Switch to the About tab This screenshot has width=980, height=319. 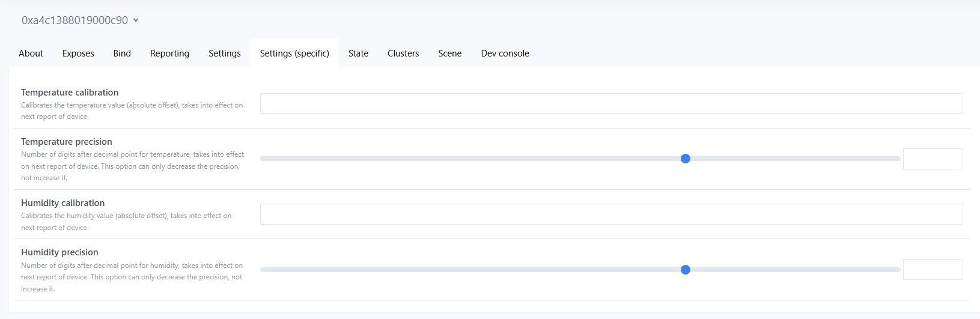pos(31,53)
